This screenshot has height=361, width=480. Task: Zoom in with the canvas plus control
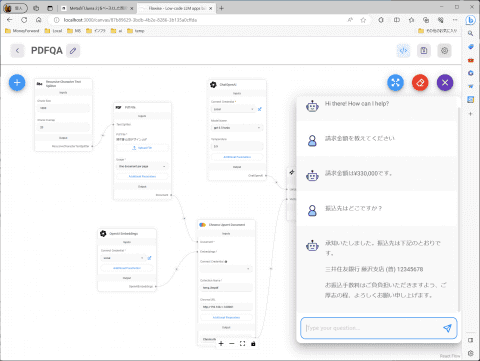(221, 343)
